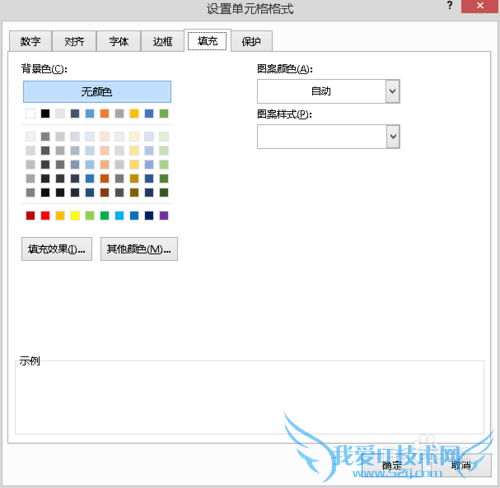Choose 无颜色 background option

[97, 92]
